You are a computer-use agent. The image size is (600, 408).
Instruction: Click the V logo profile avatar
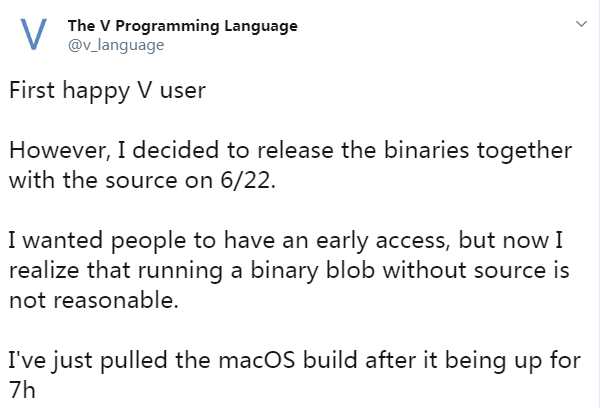coord(33,35)
